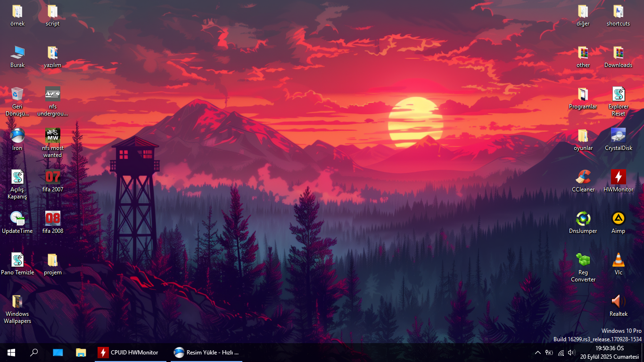
Task: Switch to CPUID HWMonitor taskbar window
Action: coord(131,353)
